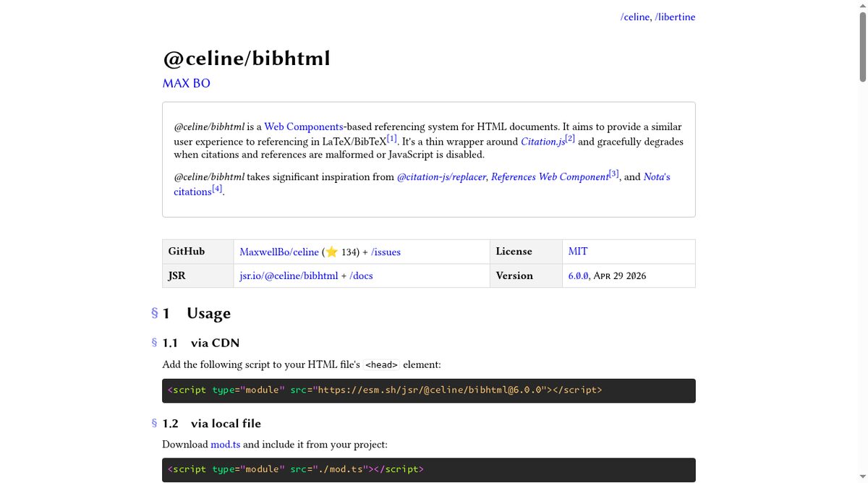This screenshot has width=868, height=483.
Task: Open the Citation.js link
Action: coord(542,142)
